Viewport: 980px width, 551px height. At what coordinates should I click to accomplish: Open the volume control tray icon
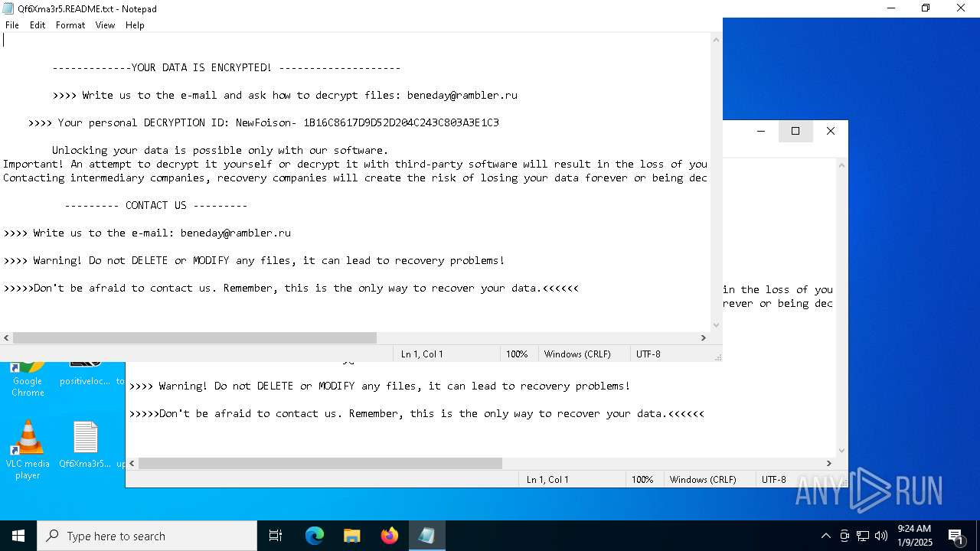coord(881,536)
